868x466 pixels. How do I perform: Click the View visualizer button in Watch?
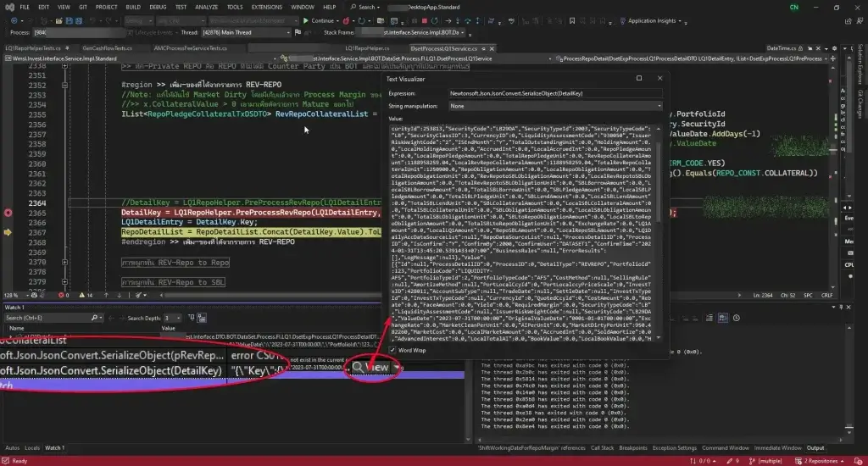(371, 367)
